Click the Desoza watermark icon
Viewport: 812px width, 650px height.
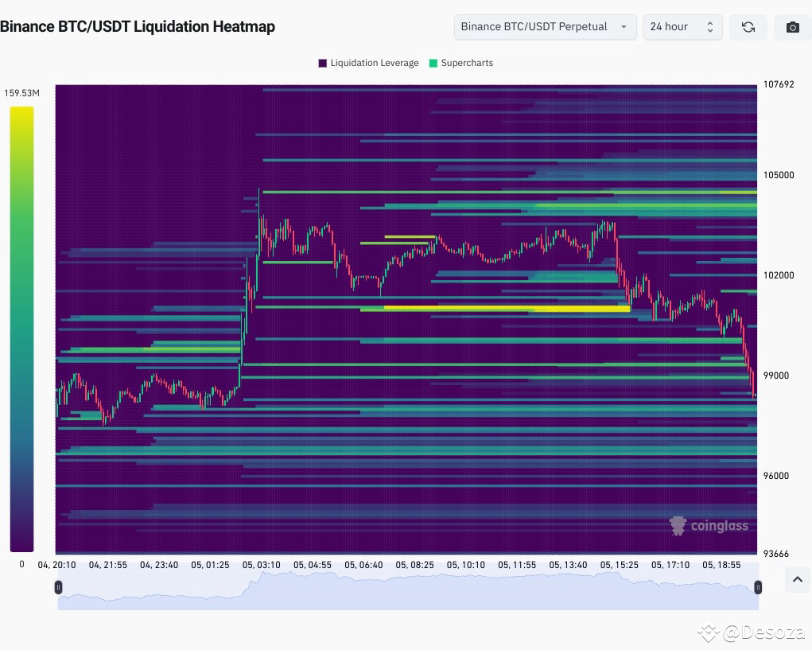[706, 632]
